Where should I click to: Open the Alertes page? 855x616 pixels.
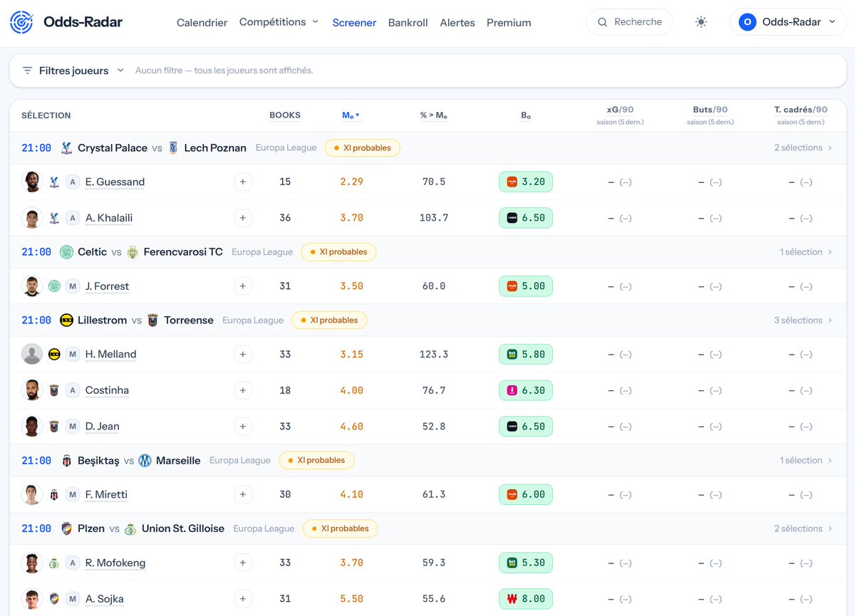tap(457, 23)
